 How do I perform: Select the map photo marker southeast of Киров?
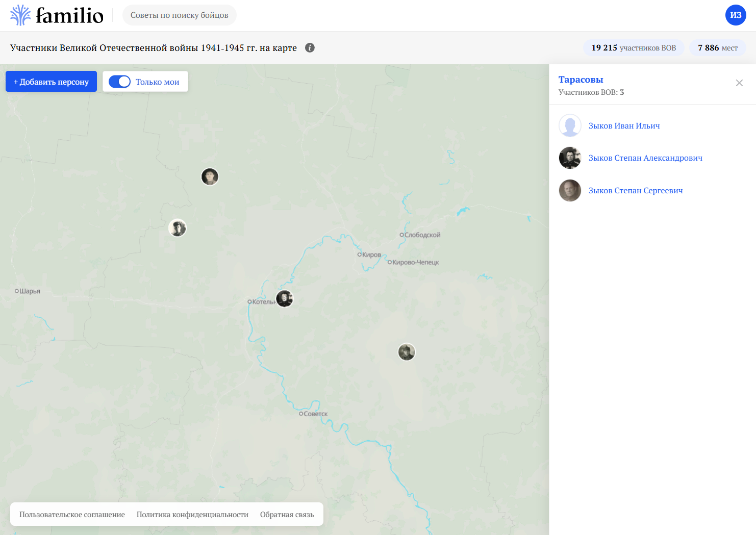[407, 352]
